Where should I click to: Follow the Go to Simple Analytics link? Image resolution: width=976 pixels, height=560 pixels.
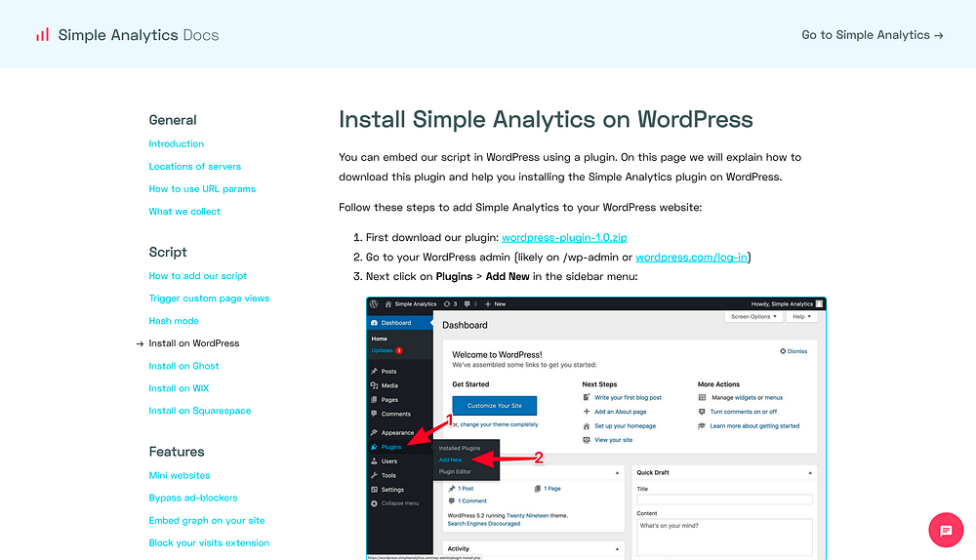pos(872,35)
